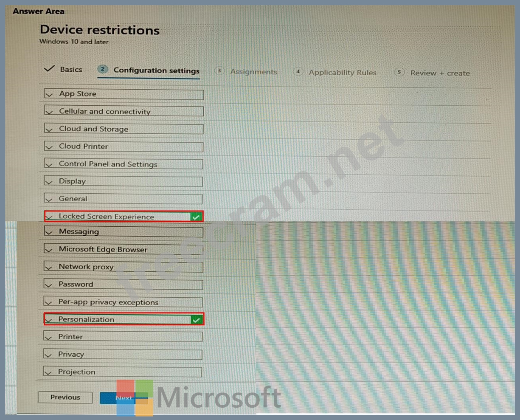Screen dimensions: 520x420
Task: Go to the Assignments tab
Action: pos(253,72)
